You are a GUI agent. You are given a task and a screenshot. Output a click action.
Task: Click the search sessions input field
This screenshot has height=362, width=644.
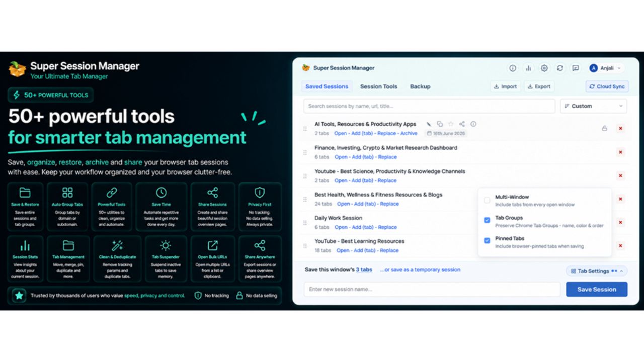(x=429, y=106)
